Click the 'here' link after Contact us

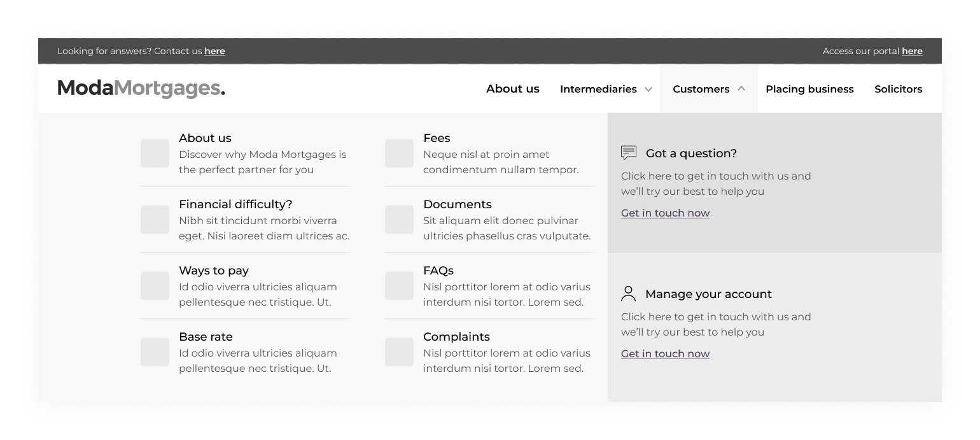click(x=214, y=51)
